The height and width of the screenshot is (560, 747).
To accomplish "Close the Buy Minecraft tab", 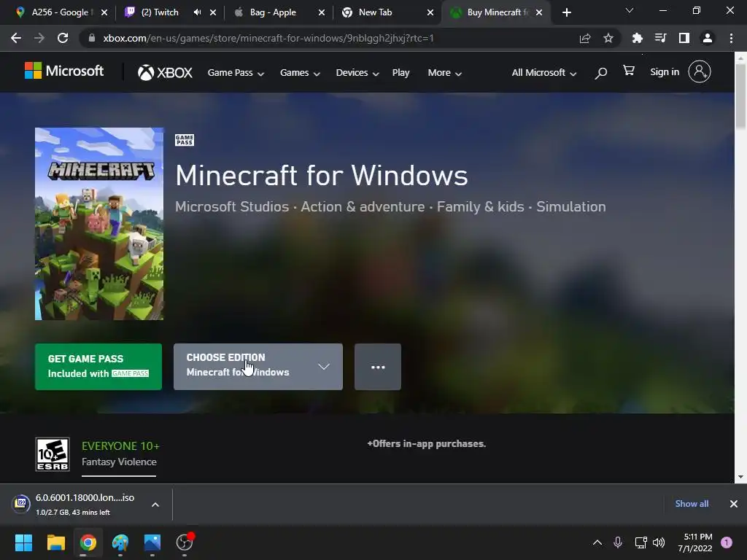I will pyautogui.click(x=539, y=12).
